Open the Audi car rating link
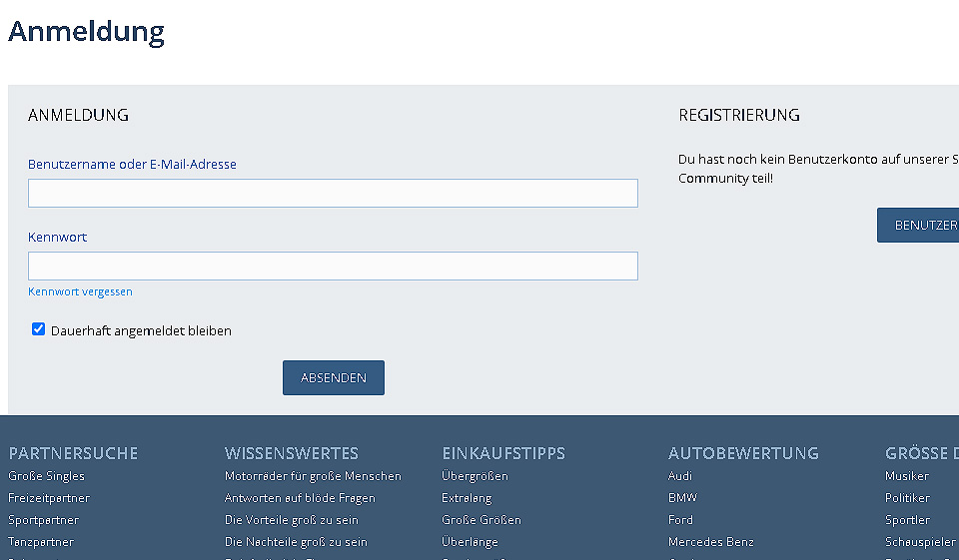This screenshot has width=959, height=560. coord(680,476)
